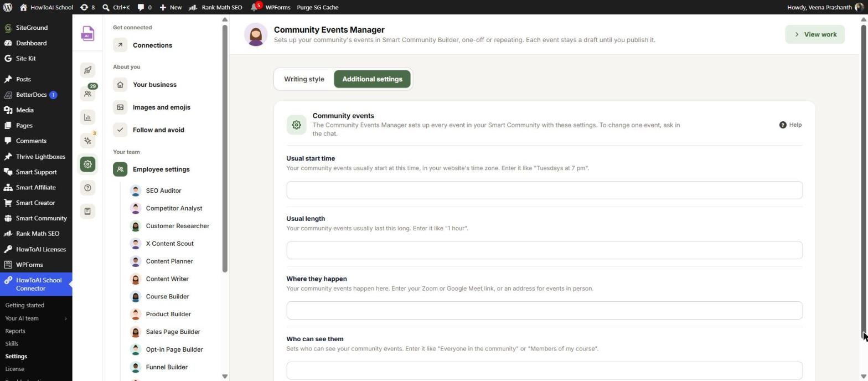Open Ctrl+K search in admin bar

tap(116, 7)
